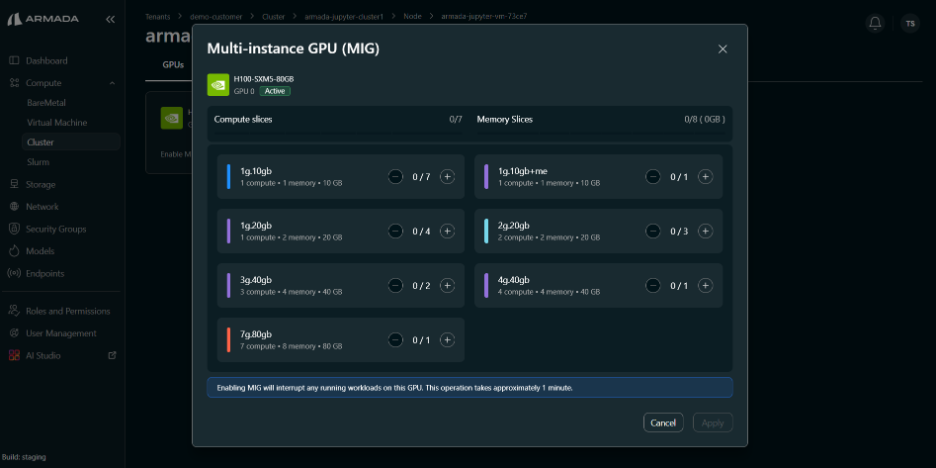Decrease the 1g.10gb instance count
Screen dimensions: 936x468
pos(395,177)
